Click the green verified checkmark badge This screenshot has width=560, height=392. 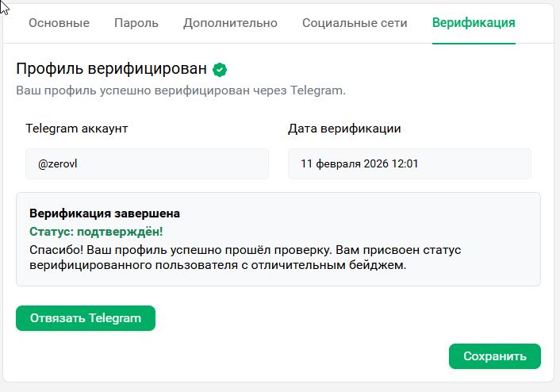(221, 69)
